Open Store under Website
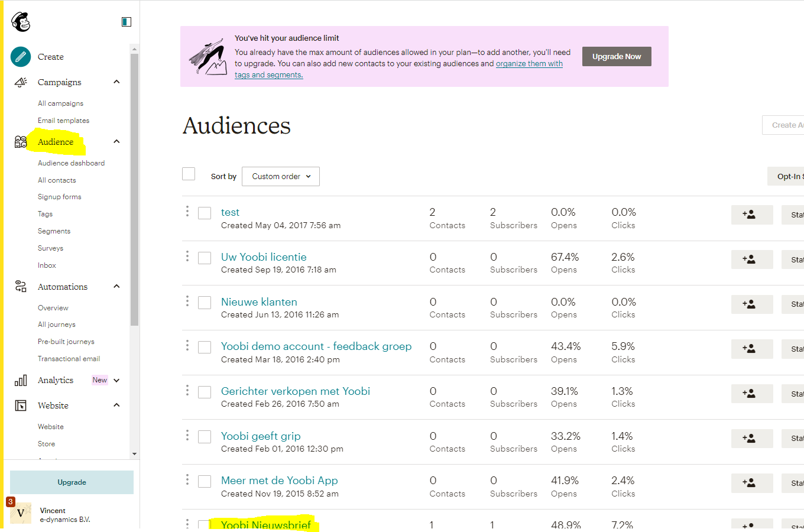 46,444
